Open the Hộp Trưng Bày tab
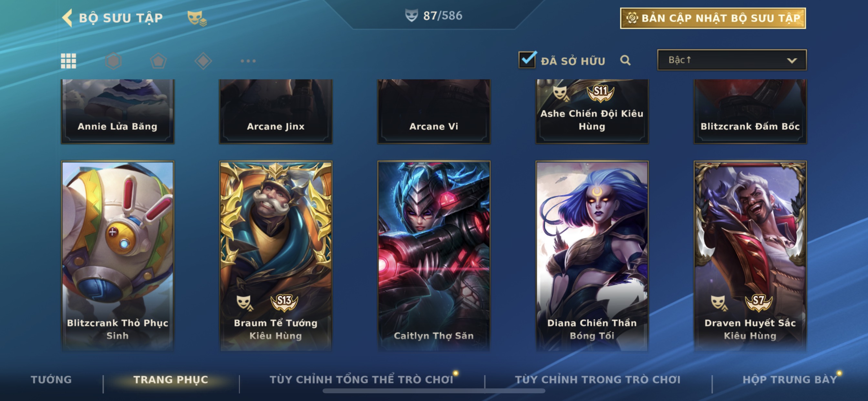Viewport: 868px width, 401px height. point(790,379)
